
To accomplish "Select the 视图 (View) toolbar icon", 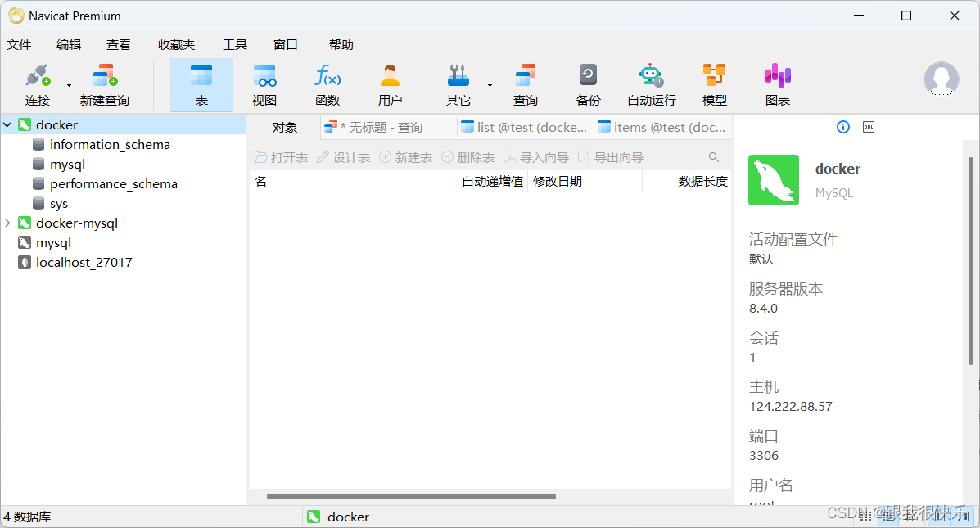I will click(264, 76).
